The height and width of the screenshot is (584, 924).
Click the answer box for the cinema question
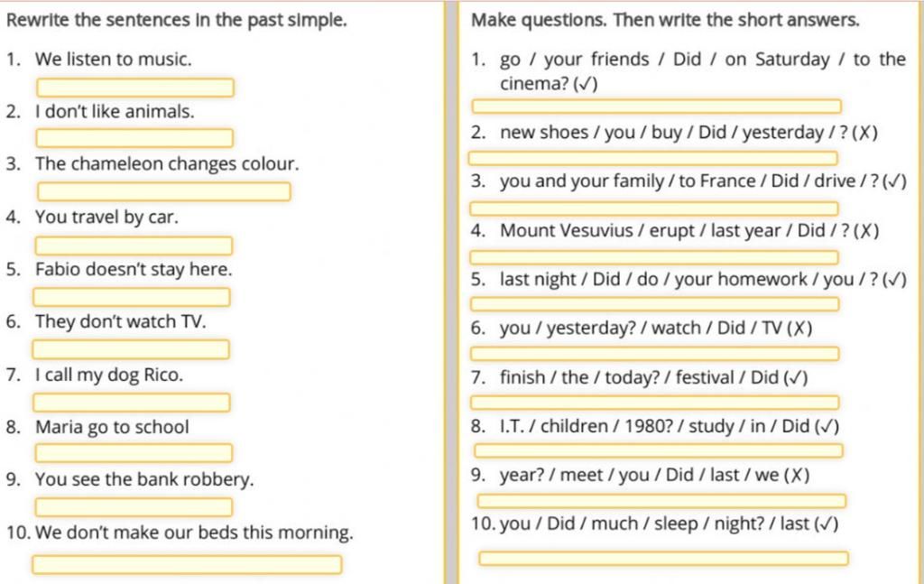click(x=657, y=107)
